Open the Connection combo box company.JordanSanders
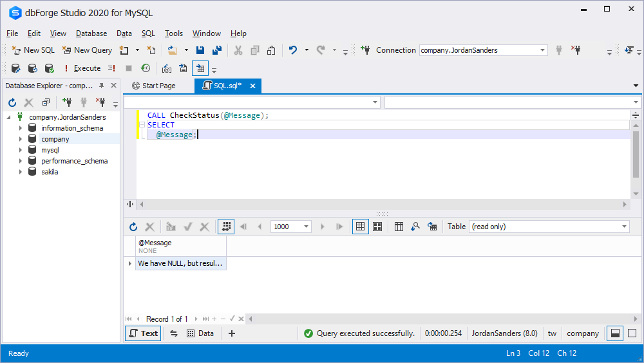The width and height of the screenshot is (644, 363). 484,50
